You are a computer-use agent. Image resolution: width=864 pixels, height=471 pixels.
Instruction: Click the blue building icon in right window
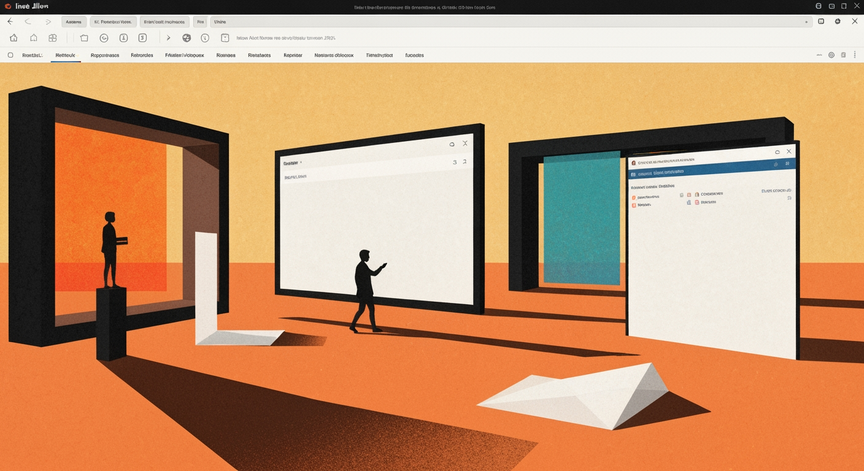tap(689, 203)
